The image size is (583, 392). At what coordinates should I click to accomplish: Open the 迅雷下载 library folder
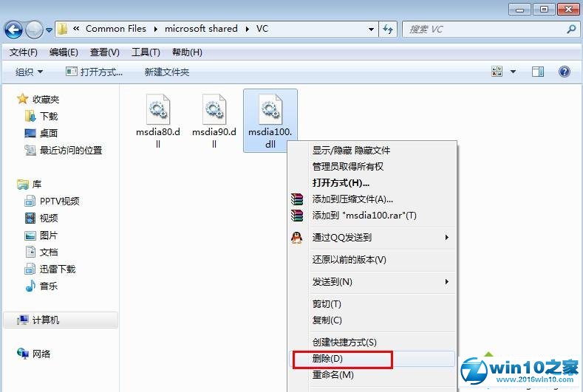(x=58, y=269)
